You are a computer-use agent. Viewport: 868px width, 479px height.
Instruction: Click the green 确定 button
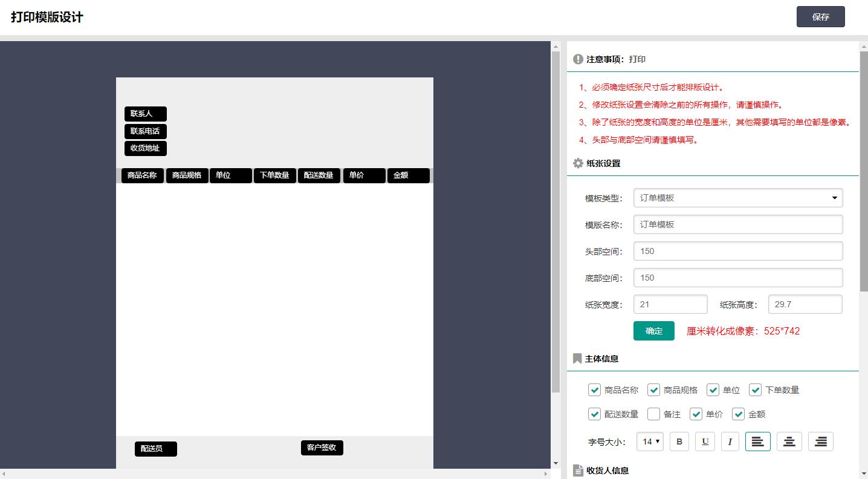[653, 331]
